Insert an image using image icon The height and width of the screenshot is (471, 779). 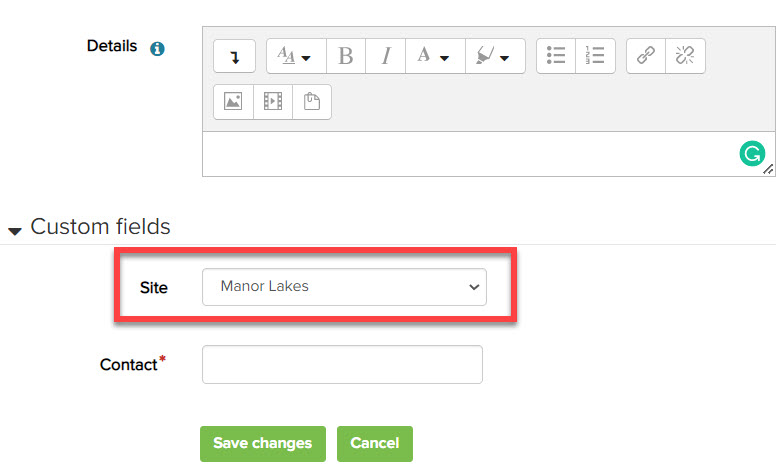pyautogui.click(x=233, y=102)
